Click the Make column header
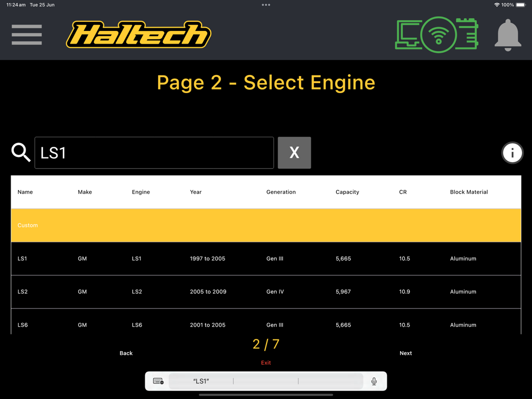The height and width of the screenshot is (399, 532). [85, 192]
